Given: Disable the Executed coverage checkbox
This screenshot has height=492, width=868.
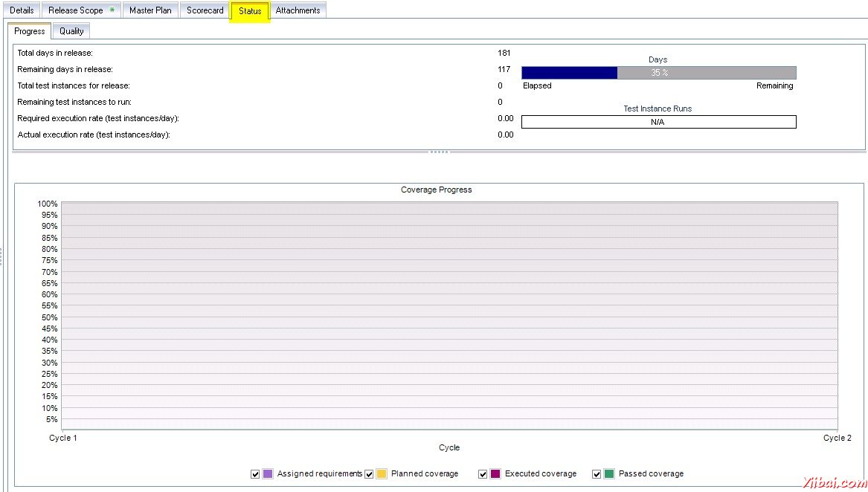Looking at the screenshot, I should point(483,474).
